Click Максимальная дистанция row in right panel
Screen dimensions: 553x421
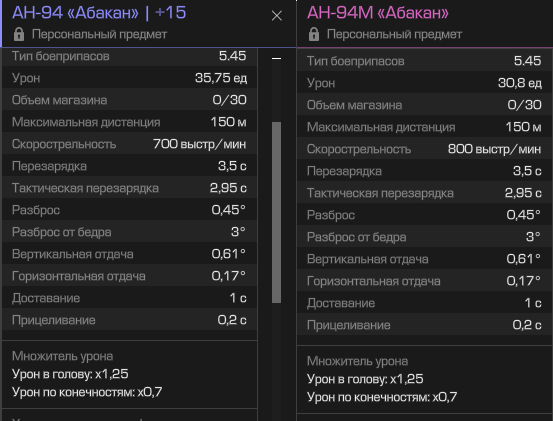point(425,127)
